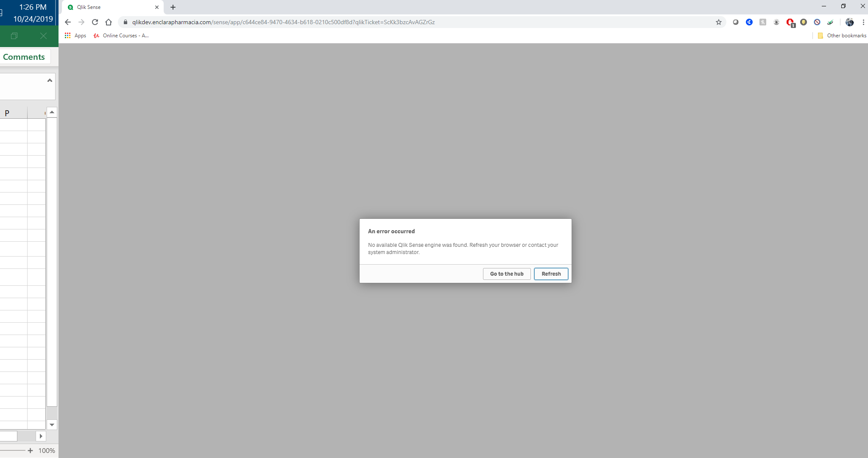
Task: Open the Apps shortcut on the bookmarks bar
Action: (75, 36)
